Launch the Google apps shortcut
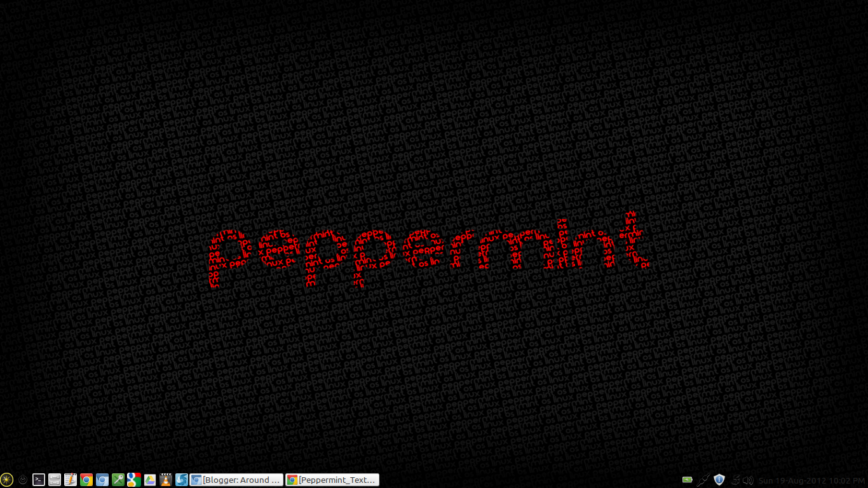868x488 pixels. coord(135,480)
